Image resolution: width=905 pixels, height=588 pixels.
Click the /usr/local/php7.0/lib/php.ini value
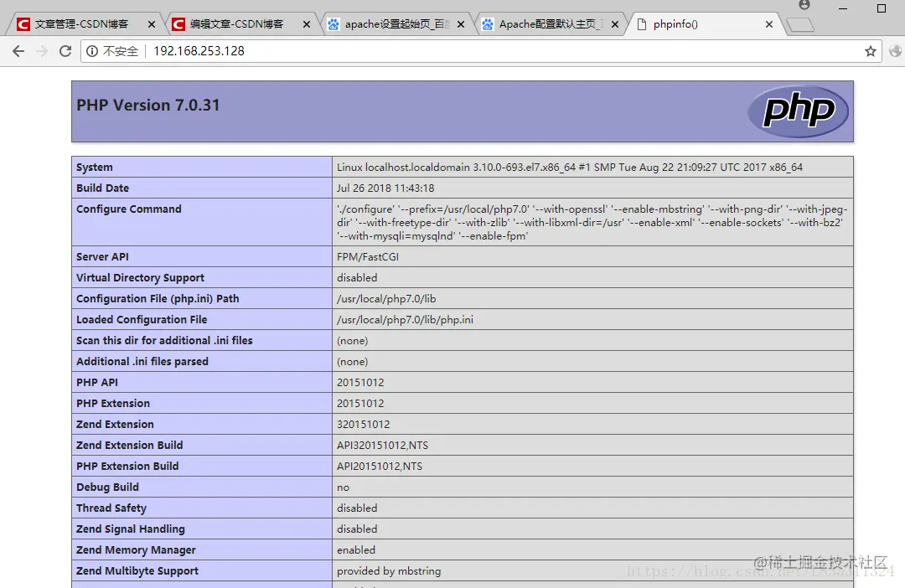406,320
